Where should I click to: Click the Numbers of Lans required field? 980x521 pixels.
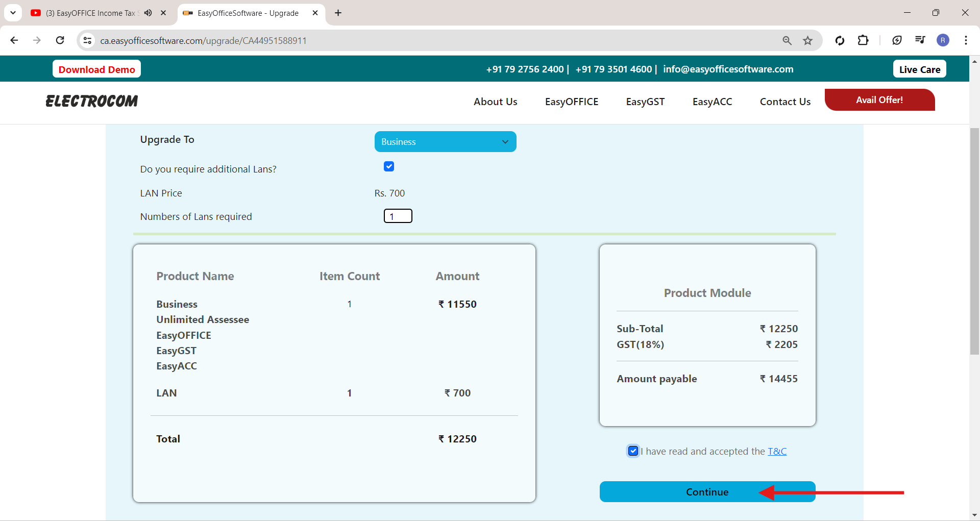[x=398, y=216]
